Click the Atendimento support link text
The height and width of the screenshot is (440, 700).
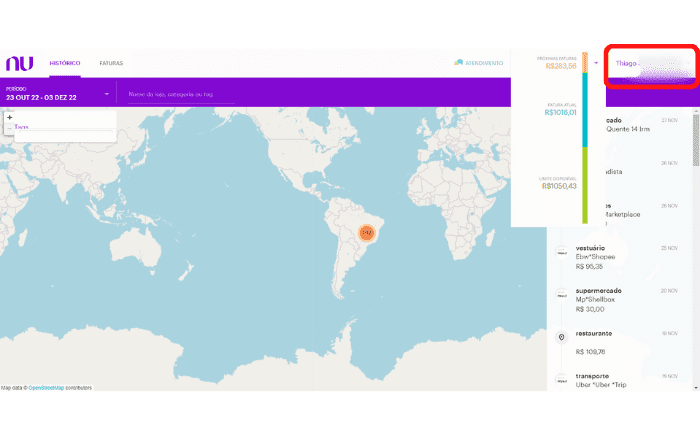pyautogui.click(x=484, y=63)
